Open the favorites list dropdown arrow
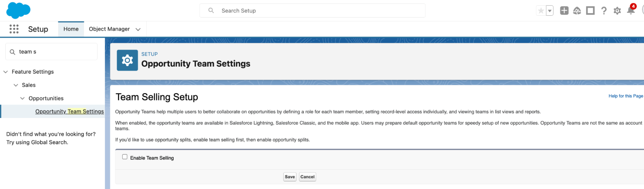The image size is (644, 189). [x=550, y=11]
